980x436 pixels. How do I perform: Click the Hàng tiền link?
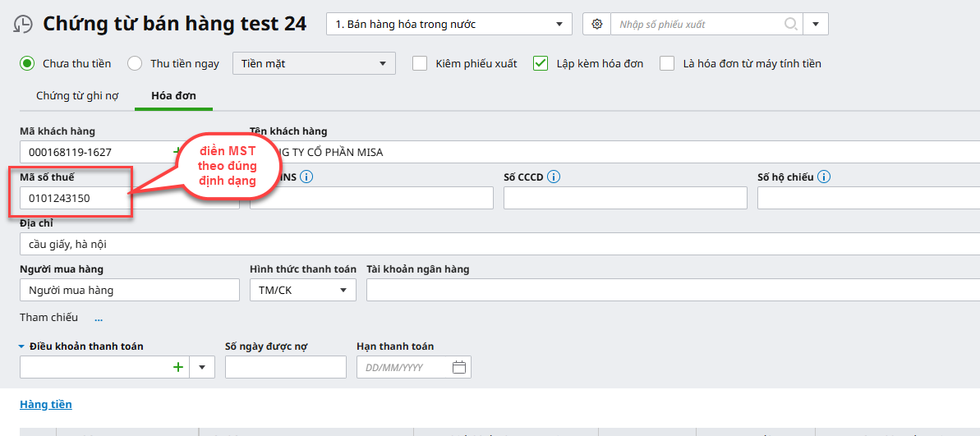[x=46, y=404]
